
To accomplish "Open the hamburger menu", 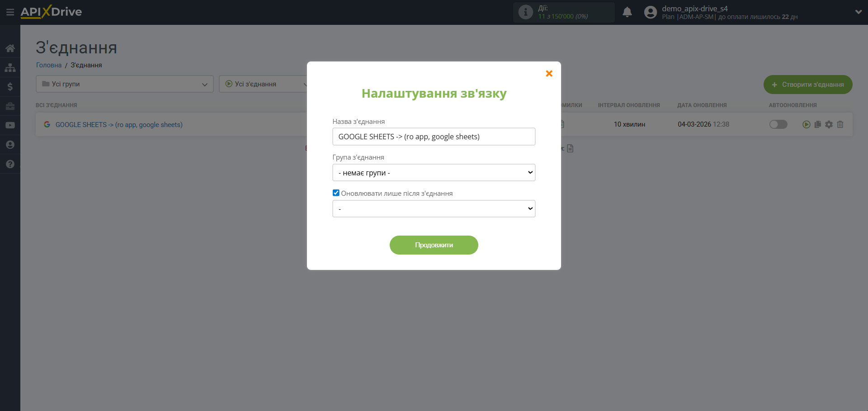I will (10, 12).
